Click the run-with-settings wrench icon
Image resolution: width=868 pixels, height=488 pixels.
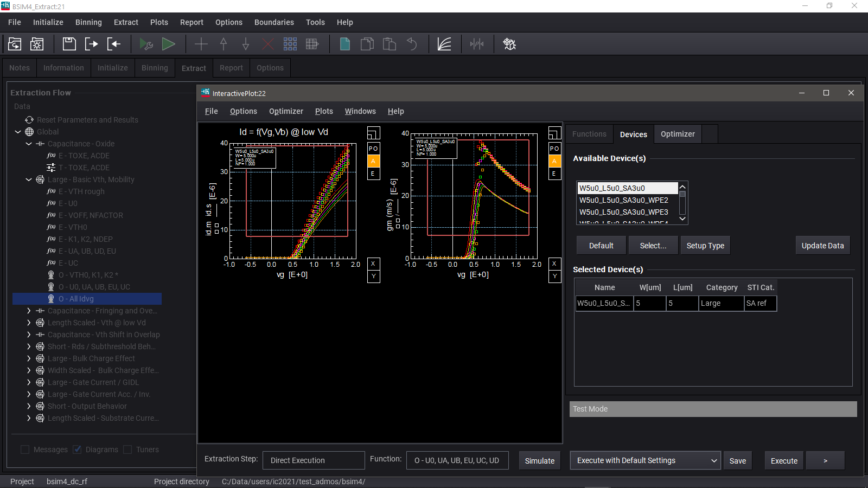coord(147,43)
